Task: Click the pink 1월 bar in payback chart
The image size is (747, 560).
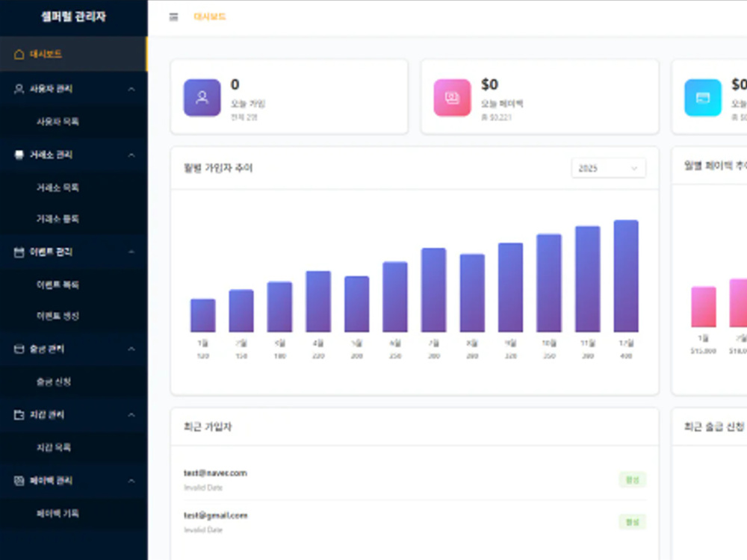Action: (x=704, y=307)
